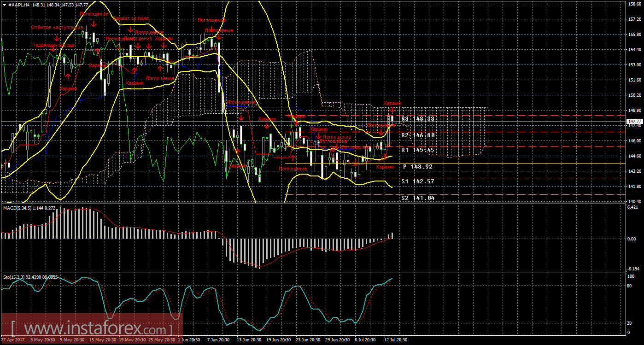Click the 'R2 146.80' resistance label

pyautogui.click(x=417, y=135)
